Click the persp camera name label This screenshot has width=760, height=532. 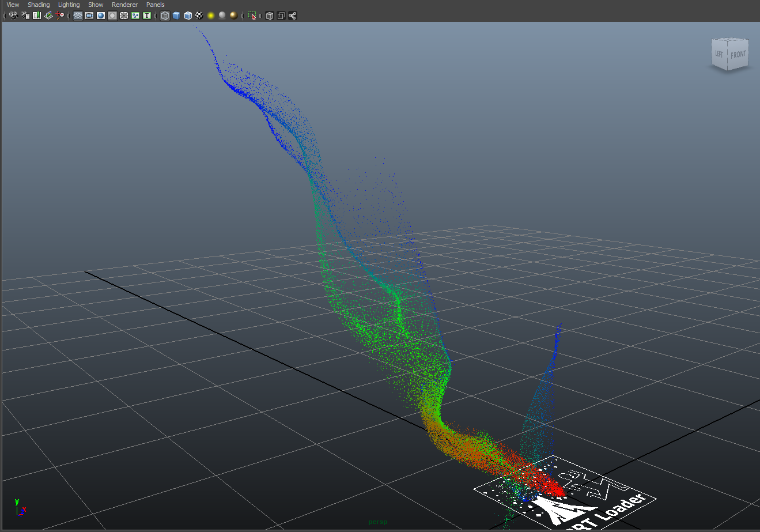(x=378, y=522)
